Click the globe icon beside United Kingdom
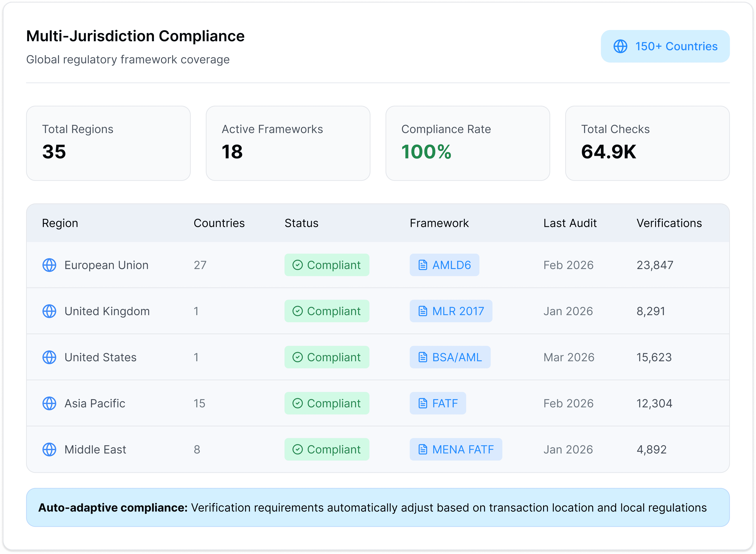This screenshot has width=756, height=554. coord(49,311)
